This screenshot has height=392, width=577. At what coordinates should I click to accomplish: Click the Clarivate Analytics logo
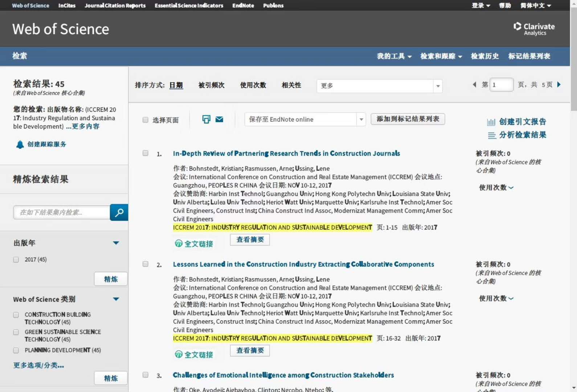[x=534, y=29]
